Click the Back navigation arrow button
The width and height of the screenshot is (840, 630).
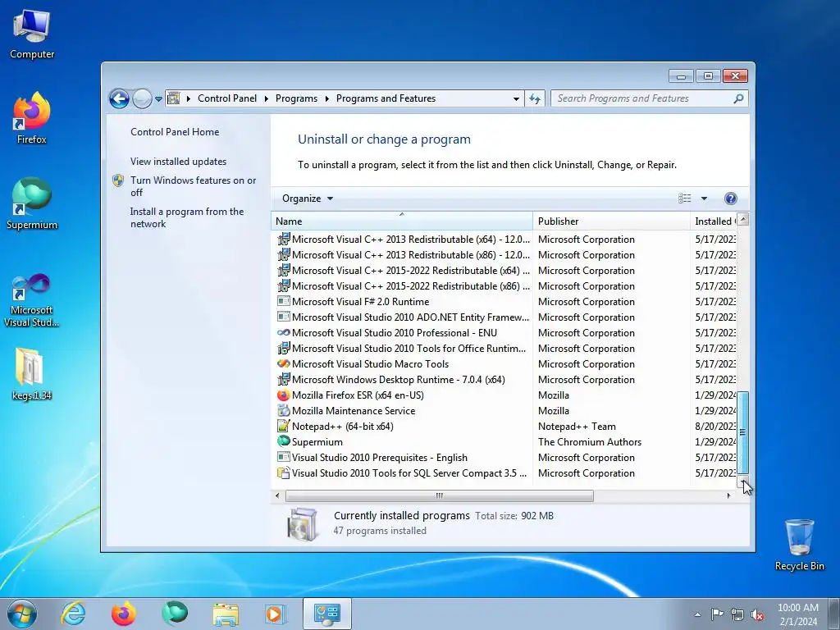point(119,98)
